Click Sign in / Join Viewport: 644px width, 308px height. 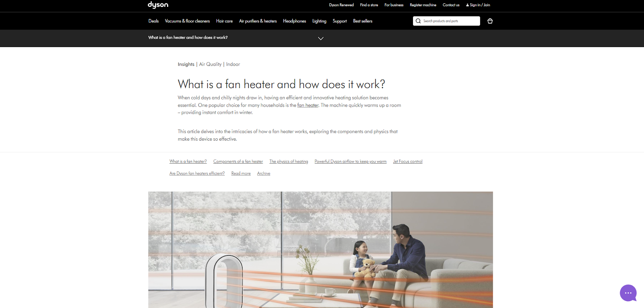coord(478,5)
